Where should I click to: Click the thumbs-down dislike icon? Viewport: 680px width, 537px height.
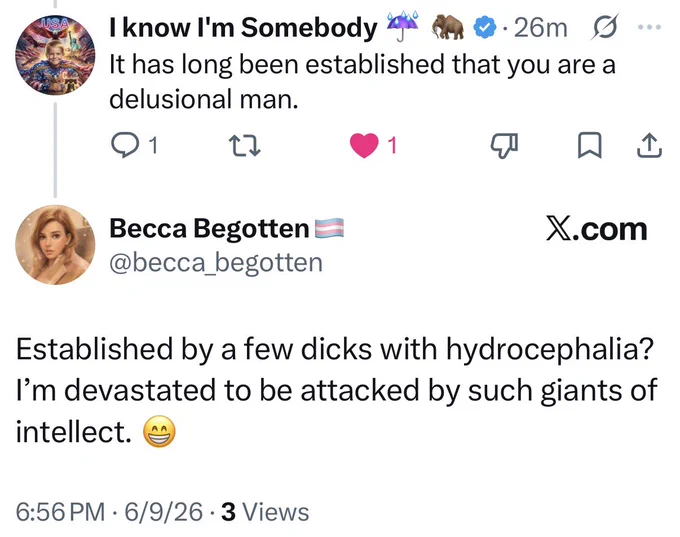pyautogui.click(x=504, y=145)
